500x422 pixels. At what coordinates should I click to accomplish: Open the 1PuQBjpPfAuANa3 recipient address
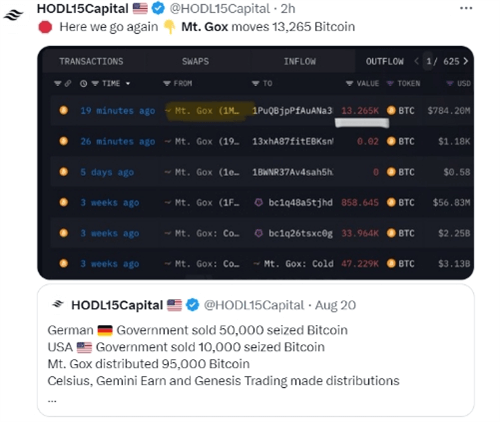coord(292,111)
